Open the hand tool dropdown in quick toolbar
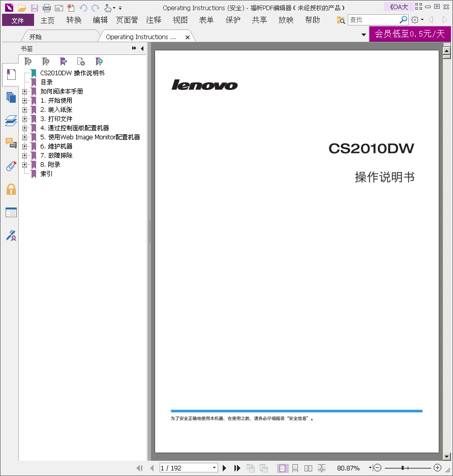The height and width of the screenshot is (476, 453). tap(114, 8)
